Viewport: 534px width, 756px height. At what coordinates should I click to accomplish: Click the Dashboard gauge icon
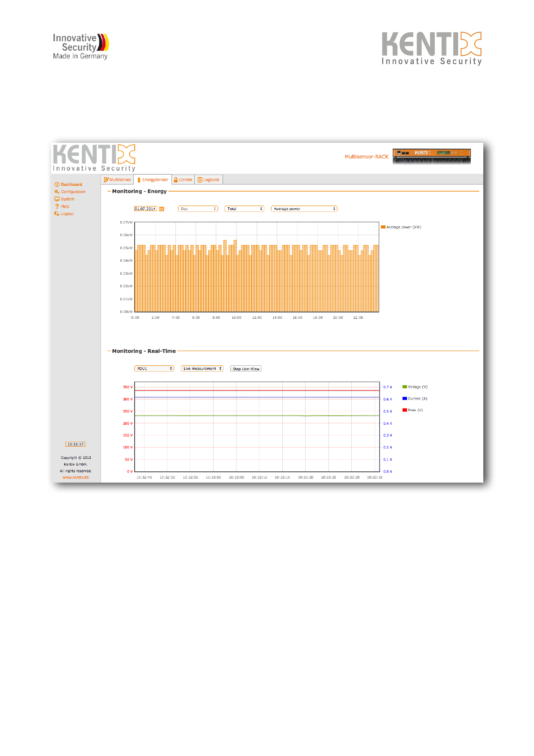point(57,185)
